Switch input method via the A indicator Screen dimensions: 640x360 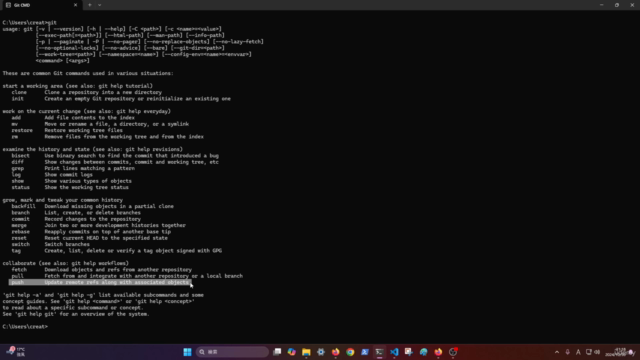(x=578, y=352)
